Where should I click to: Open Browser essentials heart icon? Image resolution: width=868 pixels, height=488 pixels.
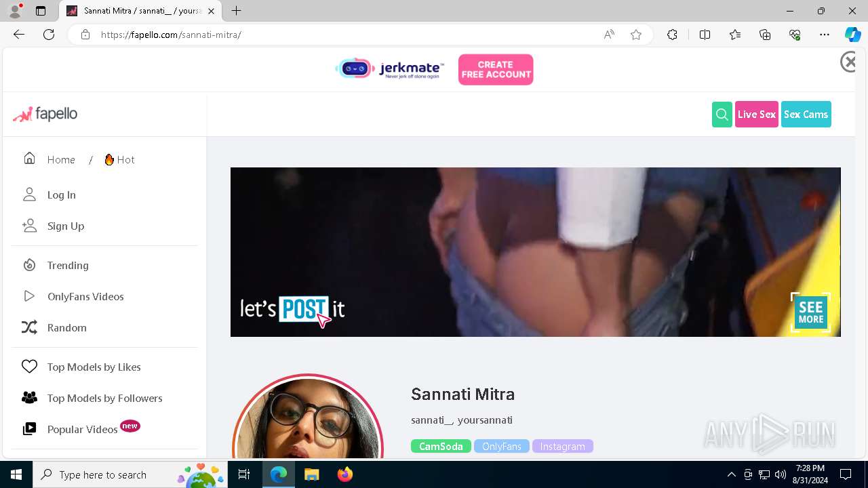(795, 35)
